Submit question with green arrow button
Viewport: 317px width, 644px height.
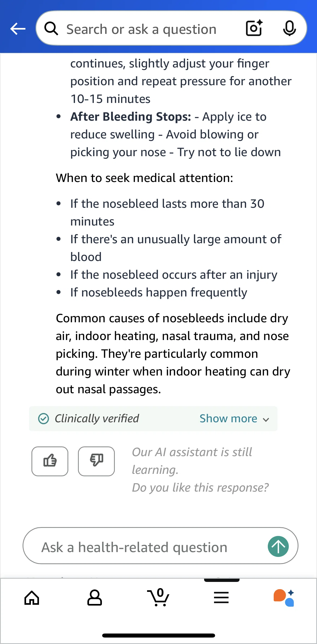[278, 546]
